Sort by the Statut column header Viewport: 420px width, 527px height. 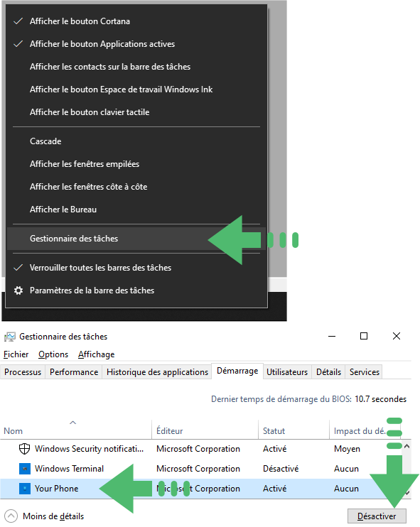294,430
